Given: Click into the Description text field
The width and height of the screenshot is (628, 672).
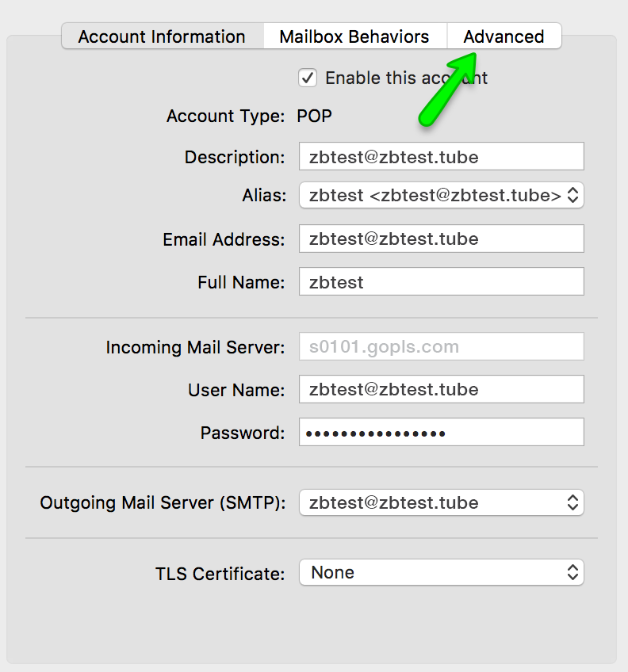Looking at the screenshot, I should (x=441, y=157).
